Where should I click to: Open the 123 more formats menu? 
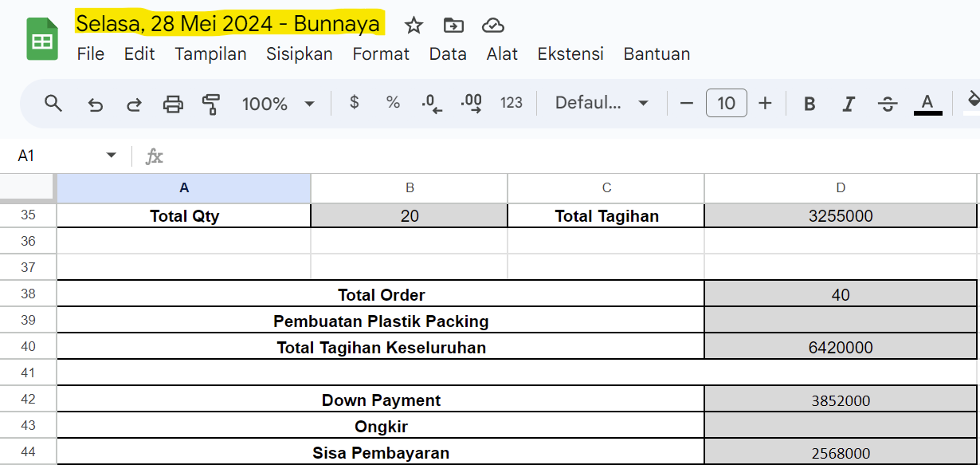coord(512,103)
